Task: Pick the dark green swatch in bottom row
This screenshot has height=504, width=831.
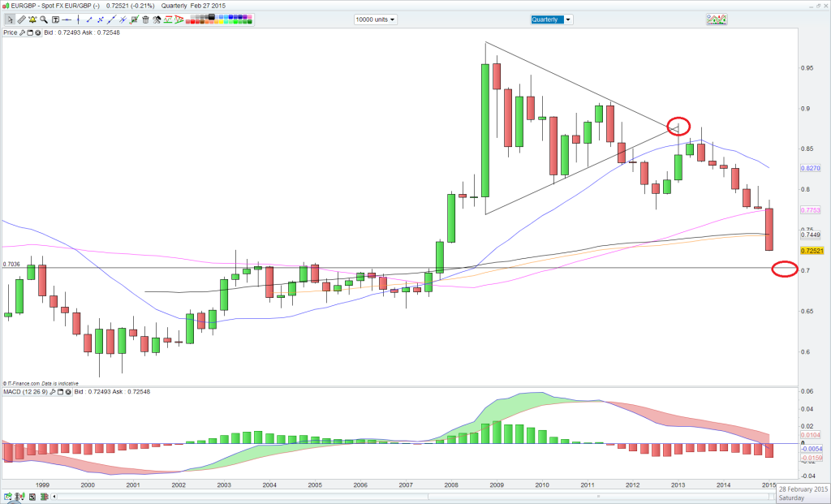Action: tap(250, 22)
